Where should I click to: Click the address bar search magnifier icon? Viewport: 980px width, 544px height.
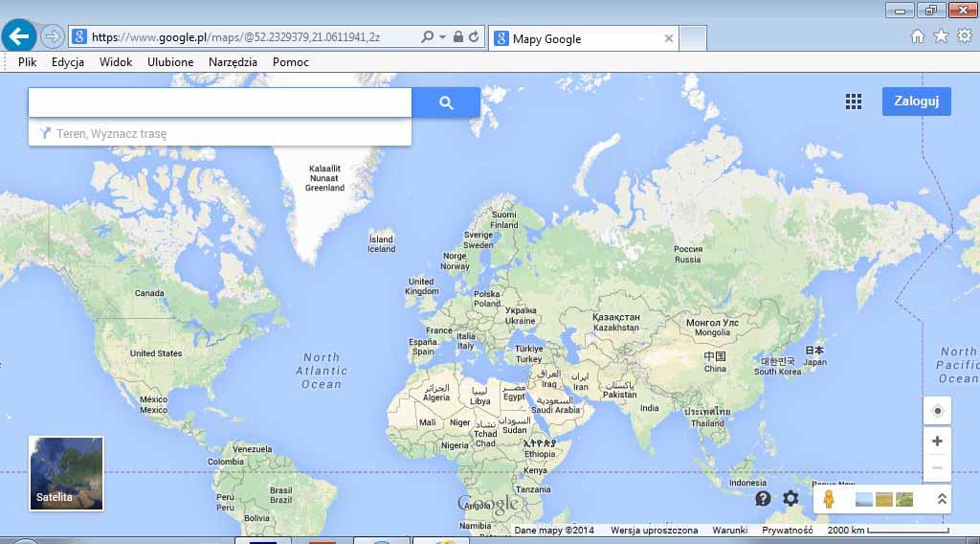(427, 37)
